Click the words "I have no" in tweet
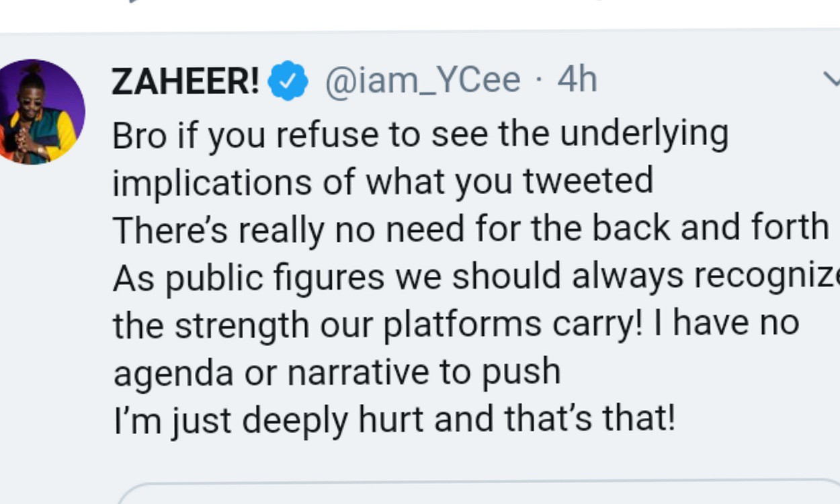 pyautogui.click(x=736, y=323)
